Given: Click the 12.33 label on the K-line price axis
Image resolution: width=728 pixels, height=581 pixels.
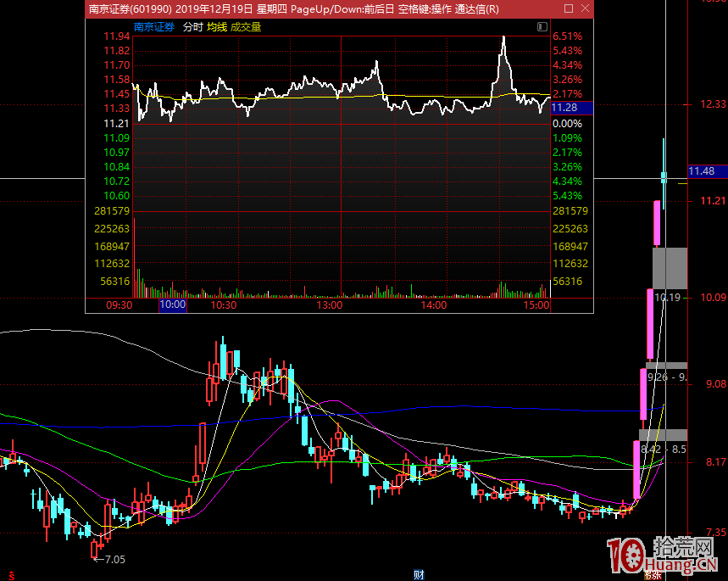Looking at the screenshot, I should pos(713,104).
